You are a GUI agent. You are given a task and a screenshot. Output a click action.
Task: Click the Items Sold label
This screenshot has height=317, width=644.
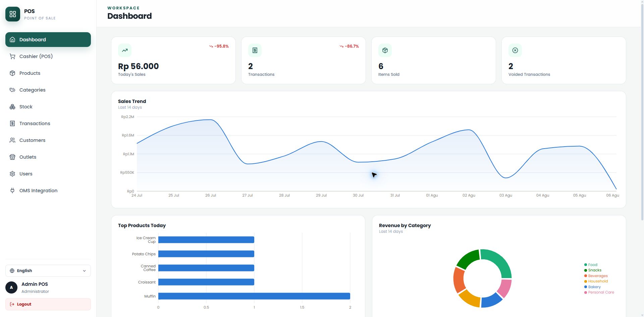click(389, 74)
